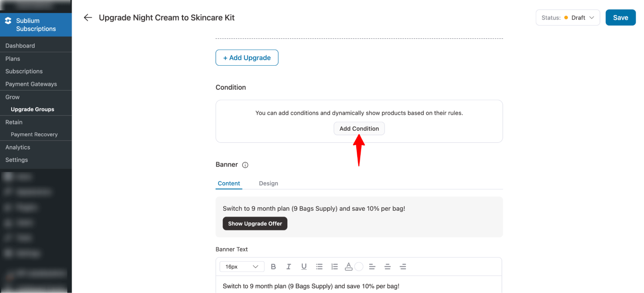Show the Banner info tooltip icon
This screenshot has height=293, width=644.
pyautogui.click(x=245, y=165)
